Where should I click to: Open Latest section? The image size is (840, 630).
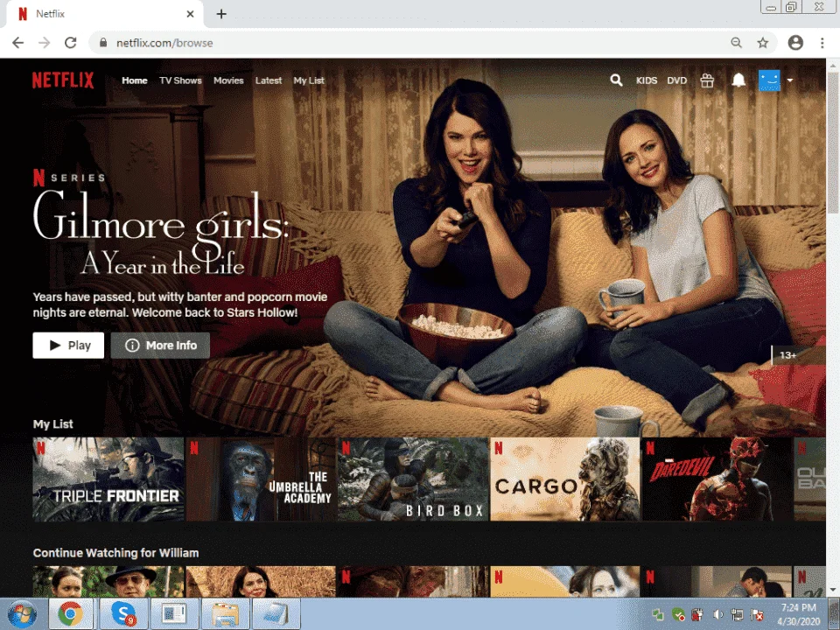(269, 80)
